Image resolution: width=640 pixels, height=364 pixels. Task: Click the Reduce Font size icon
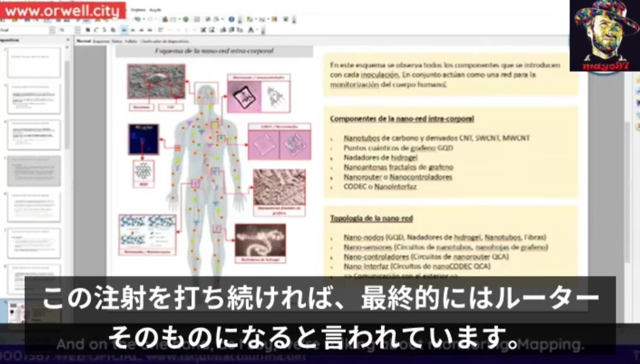pyautogui.click(x=212, y=30)
